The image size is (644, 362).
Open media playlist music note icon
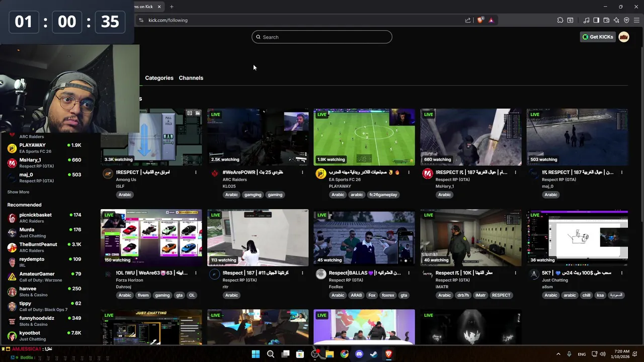point(586,20)
